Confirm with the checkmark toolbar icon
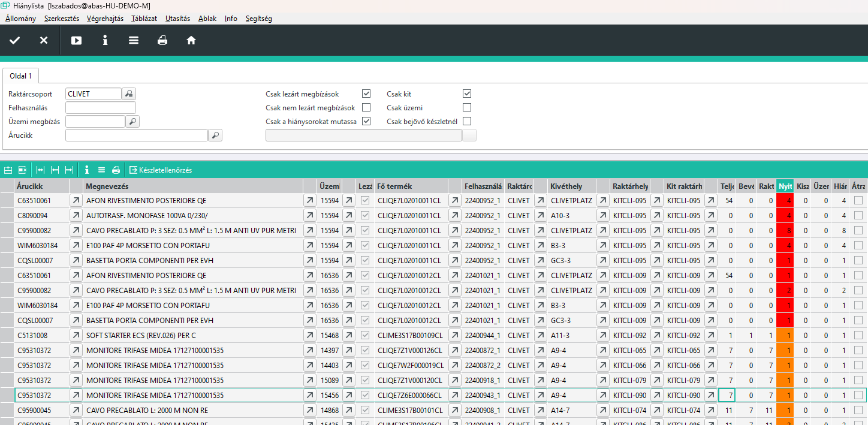This screenshot has height=425, width=868. point(15,41)
